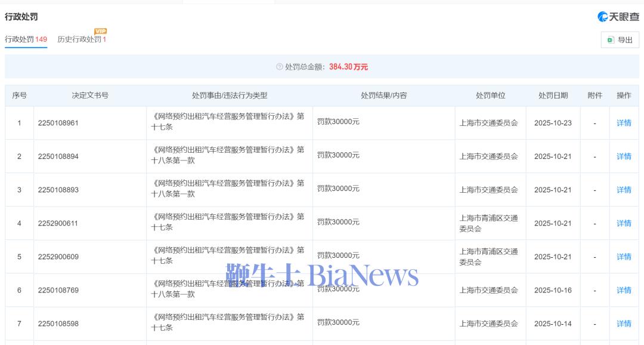Image resolution: width=644 pixels, height=345 pixels.
Task: Click the VIP badge above 历史行政处罚
Action: click(x=100, y=31)
